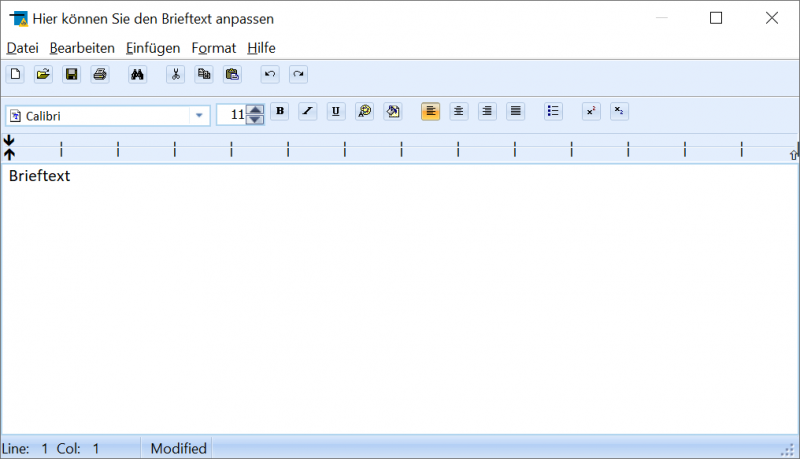Click the font size field showing 11
Viewport: 800px width, 459px height.
[x=231, y=115]
